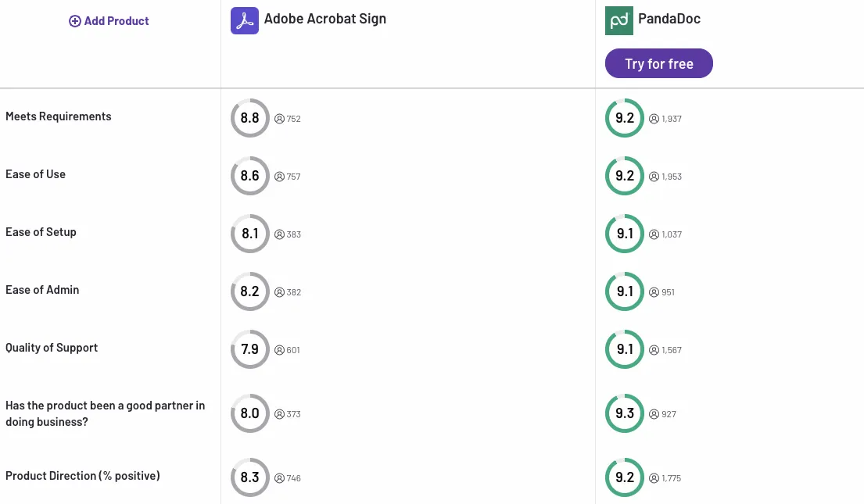The height and width of the screenshot is (504, 864).
Task: Click the Meets Requirements row label
Action: (x=58, y=116)
